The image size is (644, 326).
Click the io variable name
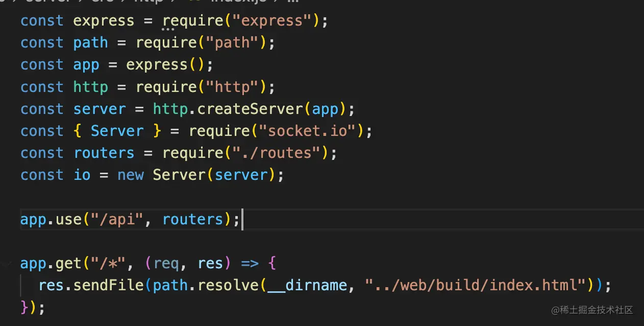point(82,175)
